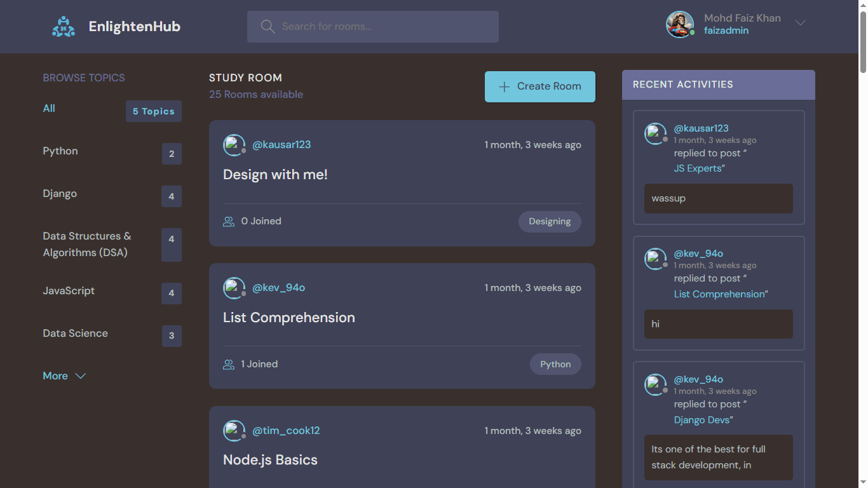868x488 pixels.
Task: Expand More topics list
Action: click(64, 376)
